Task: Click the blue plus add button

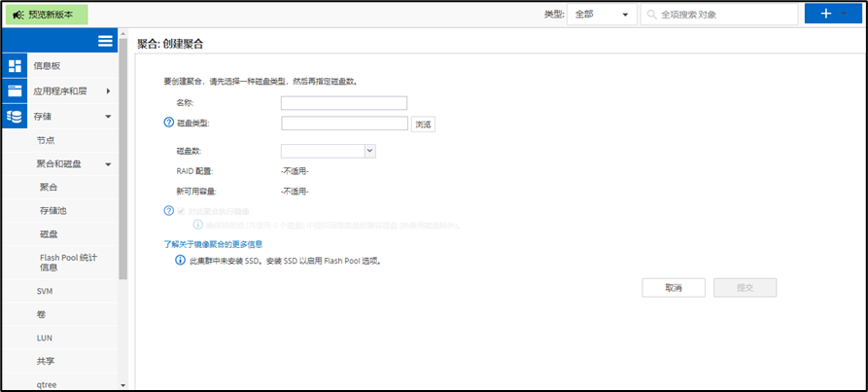Action: [826, 14]
